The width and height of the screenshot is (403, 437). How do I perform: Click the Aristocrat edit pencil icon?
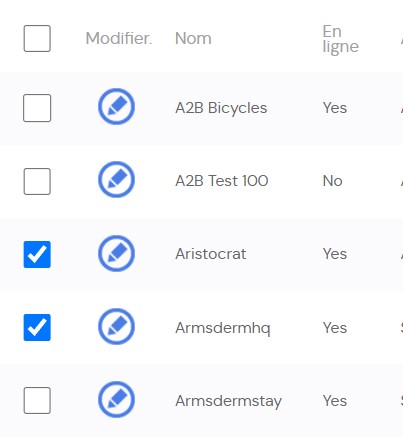coord(116,253)
